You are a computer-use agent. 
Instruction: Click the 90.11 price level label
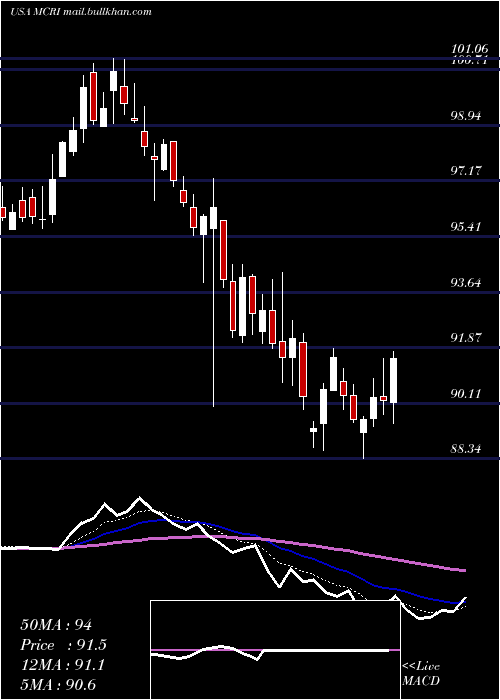coord(466,394)
